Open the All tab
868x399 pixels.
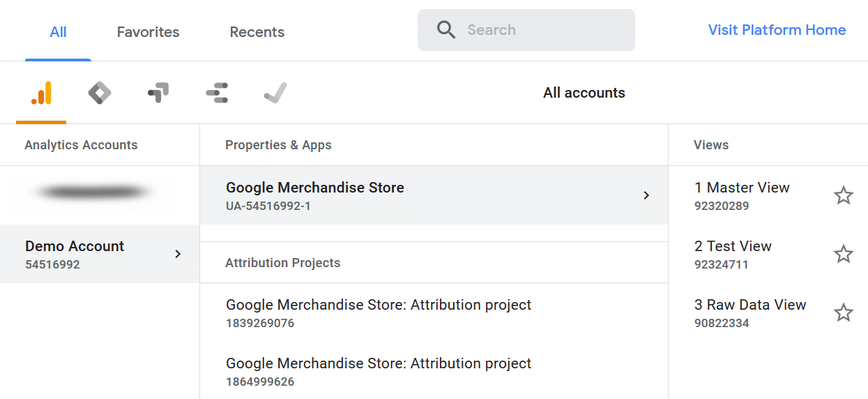click(59, 32)
